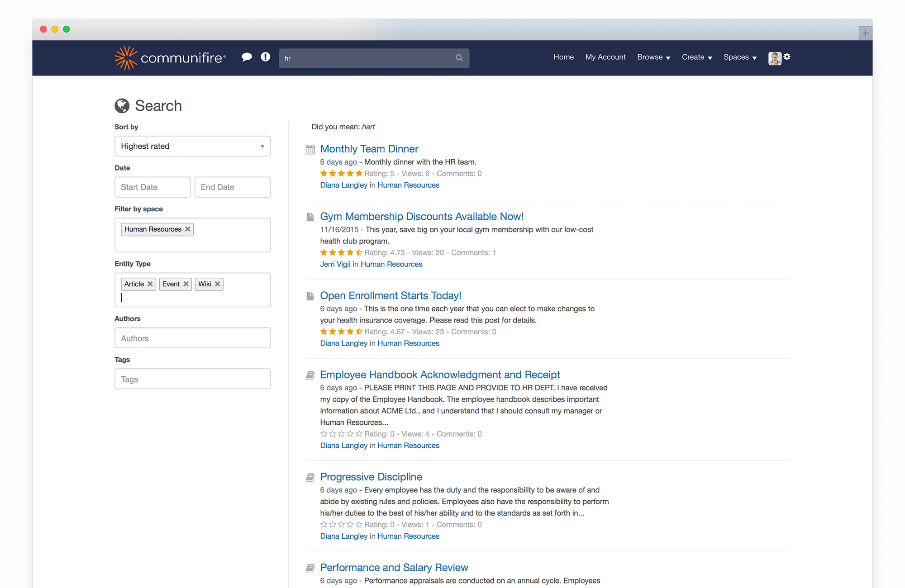Click your profile avatar picture
This screenshot has width=905, height=588.
click(775, 58)
